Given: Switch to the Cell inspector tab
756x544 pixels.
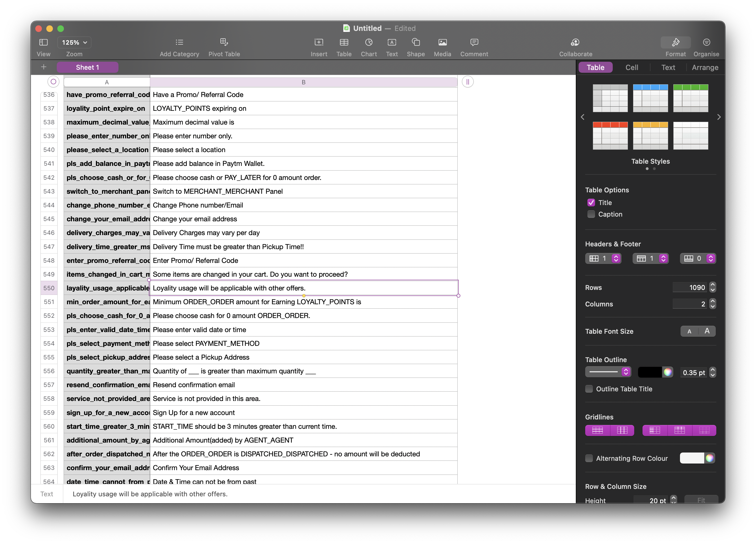Looking at the screenshot, I should [632, 67].
